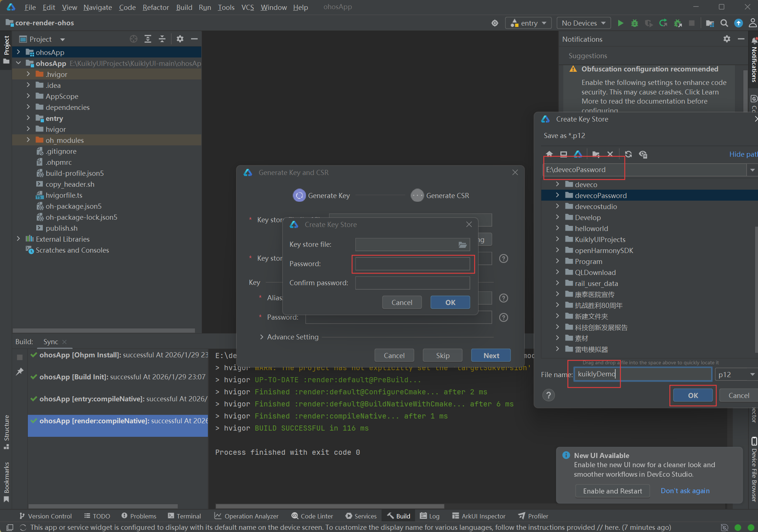
Task: Toggle Hide path in Create Key Store
Action: (742, 154)
